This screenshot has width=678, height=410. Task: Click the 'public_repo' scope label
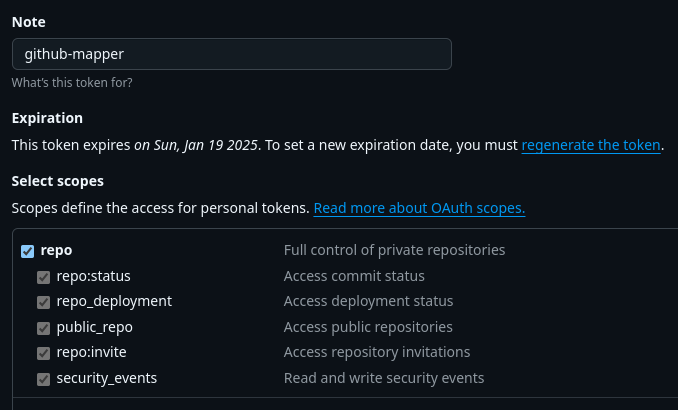94,327
